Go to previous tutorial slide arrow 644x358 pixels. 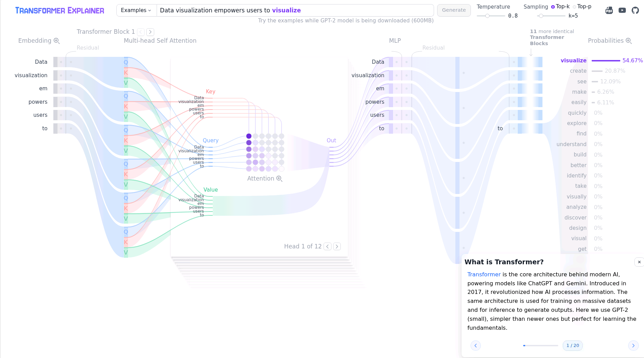click(476, 346)
